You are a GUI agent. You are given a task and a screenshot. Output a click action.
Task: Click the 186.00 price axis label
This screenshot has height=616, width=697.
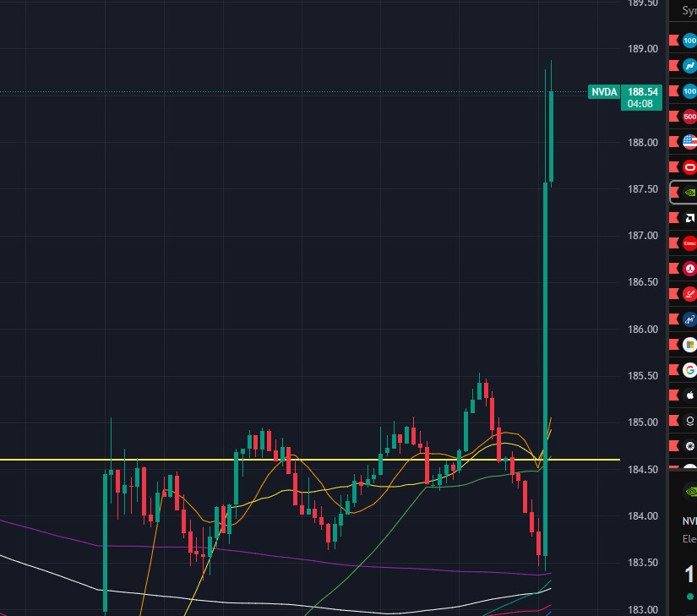642,330
